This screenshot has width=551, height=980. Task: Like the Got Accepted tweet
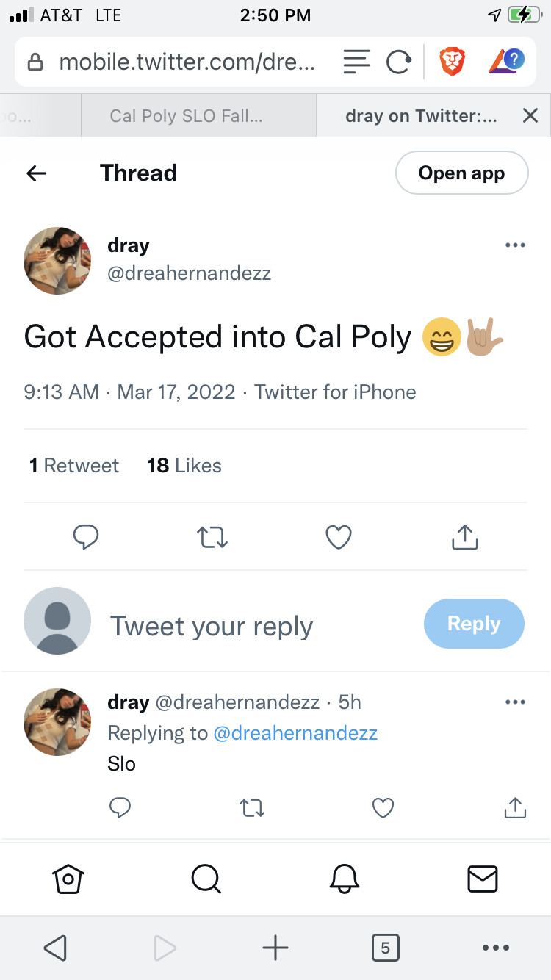pyautogui.click(x=339, y=538)
